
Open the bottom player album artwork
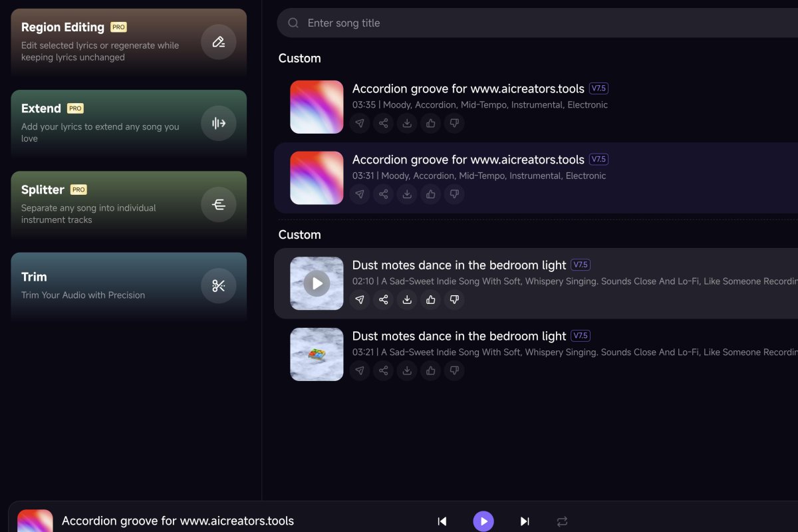[x=35, y=521]
